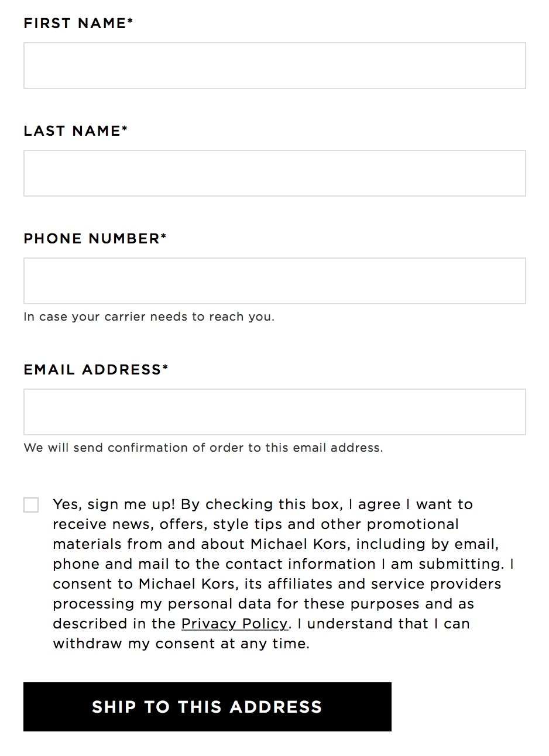The image size is (549, 756).
Task: Click the LAST NAME field label
Action: coord(71,131)
